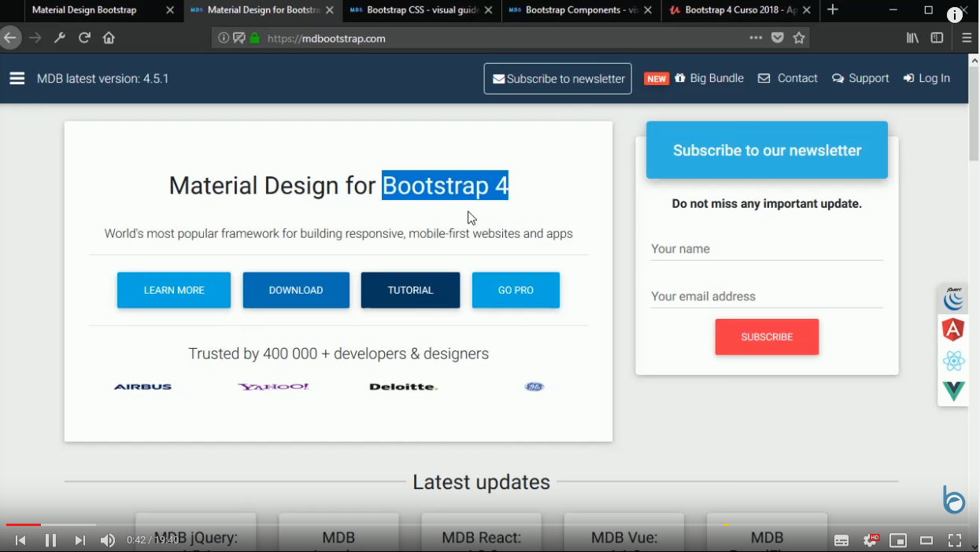Bookmark this page with the star icon
This screenshot has width=980, height=552.
799,38
